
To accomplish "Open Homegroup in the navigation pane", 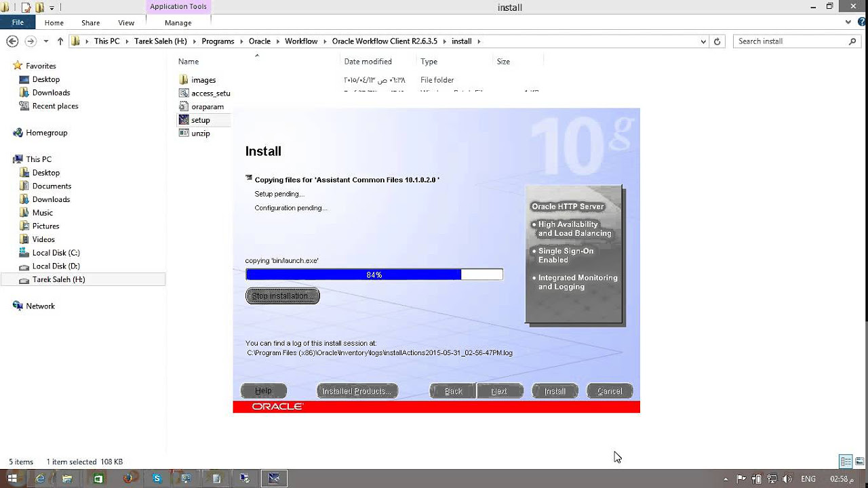I will pyautogui.click(x=46, y=133).
